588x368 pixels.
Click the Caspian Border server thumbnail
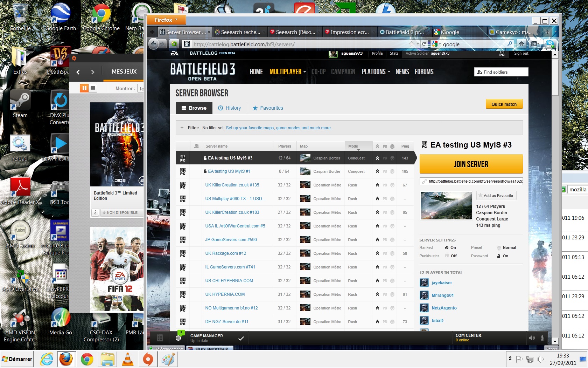pyautogui.click(x=446, y=205)
